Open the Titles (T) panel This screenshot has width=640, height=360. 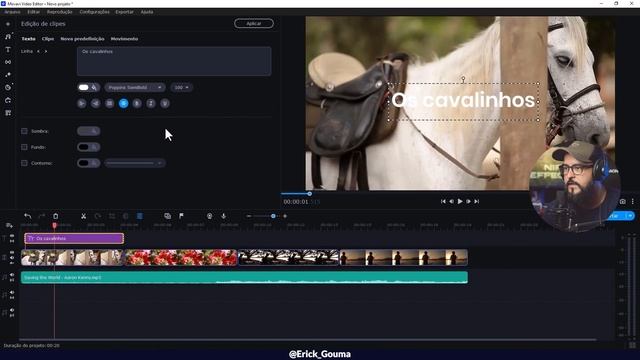[x=8, y=49]
